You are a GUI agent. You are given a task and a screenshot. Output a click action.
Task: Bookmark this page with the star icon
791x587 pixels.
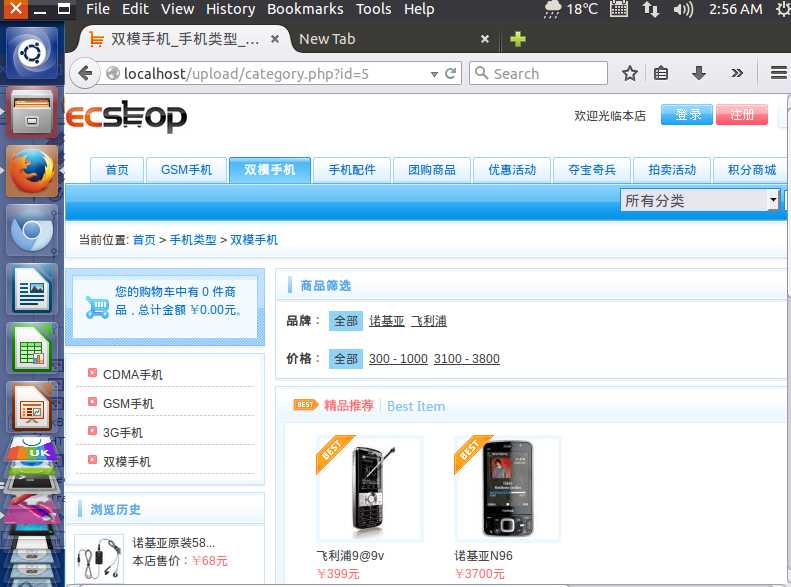click(x=629, y=74)
